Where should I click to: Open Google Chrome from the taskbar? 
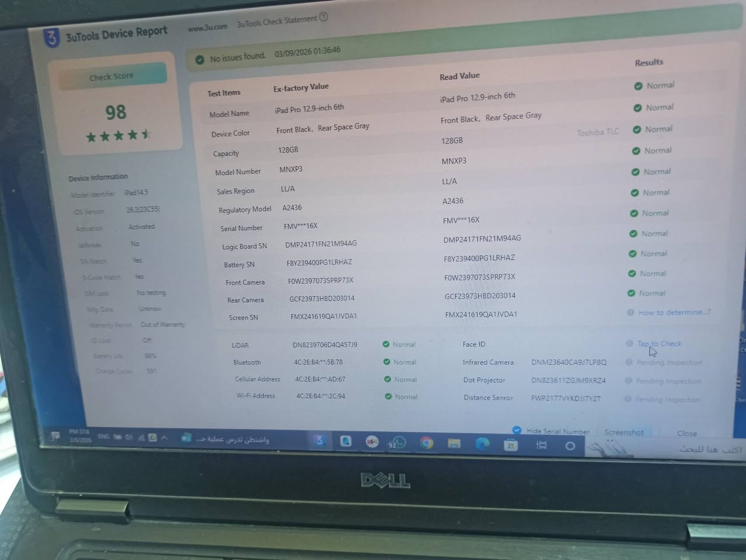pos(427,443)
